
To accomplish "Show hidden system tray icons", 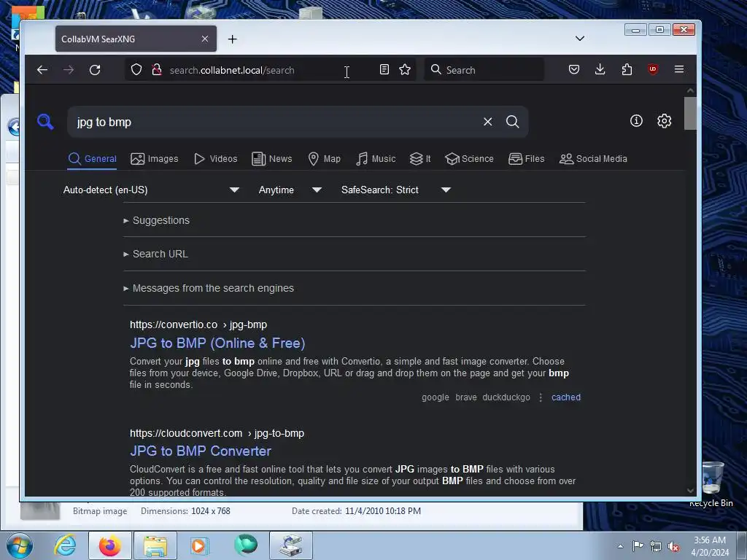I will 620,546.
